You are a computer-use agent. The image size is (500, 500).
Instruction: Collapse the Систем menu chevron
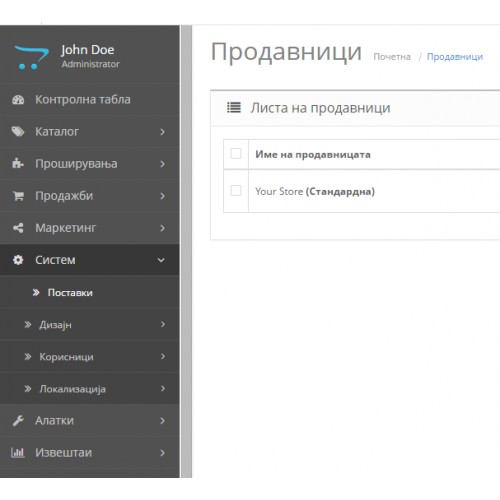pos(161,260)
